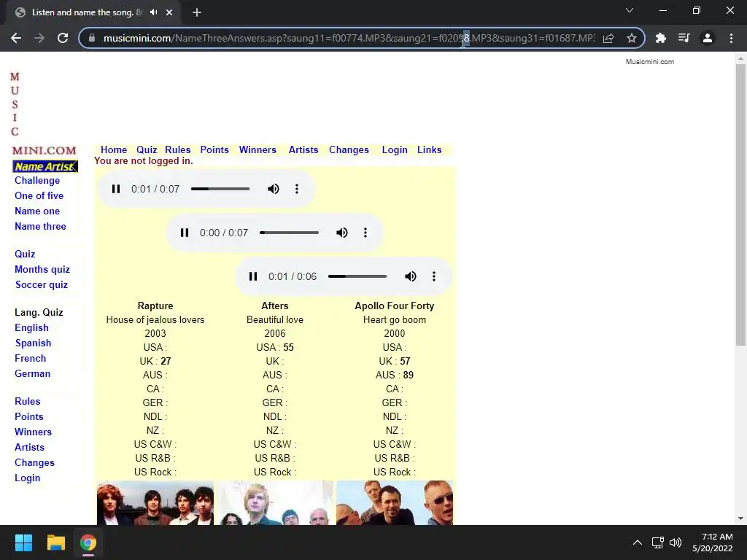Image resolution: width=747 pixels, height=560 pixels.
Task: Mute the third audio player
Action: tap(411, 276)
